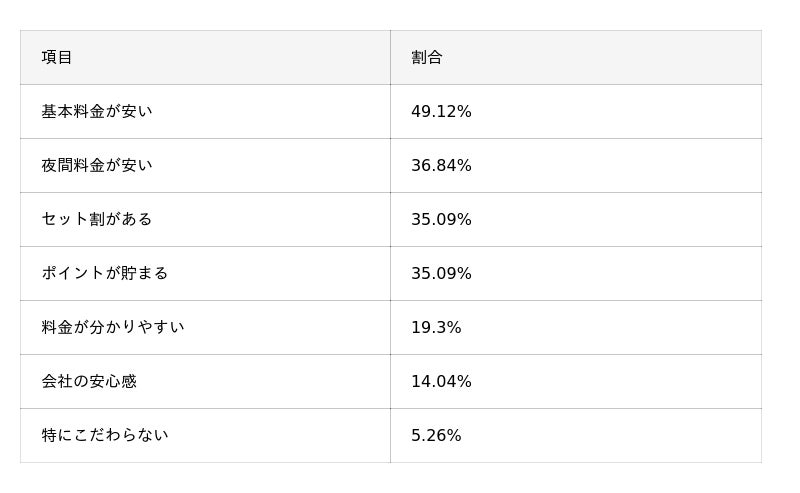Select the 特にこだわらない cell

pyautogui.click(x=105, y=436)
